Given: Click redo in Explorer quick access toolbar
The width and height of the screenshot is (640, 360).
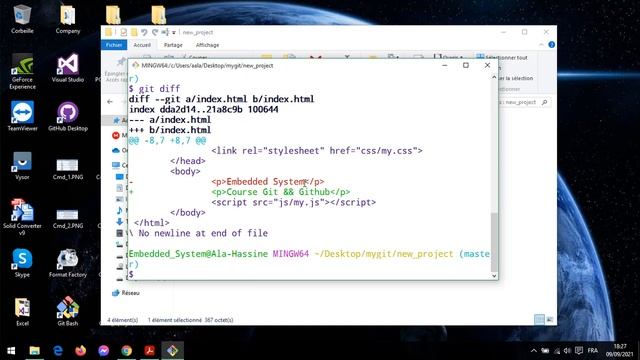Looking at the screenshot, I should pos(155,32).
